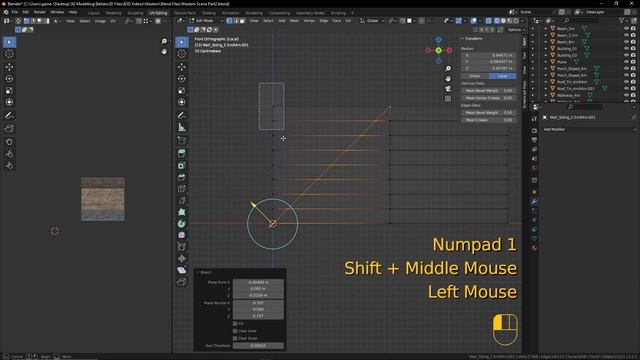Open the Options dropdown in viewport
This screenshot has width=640, height=360.
pyautogui.click(x=515, y=30)
